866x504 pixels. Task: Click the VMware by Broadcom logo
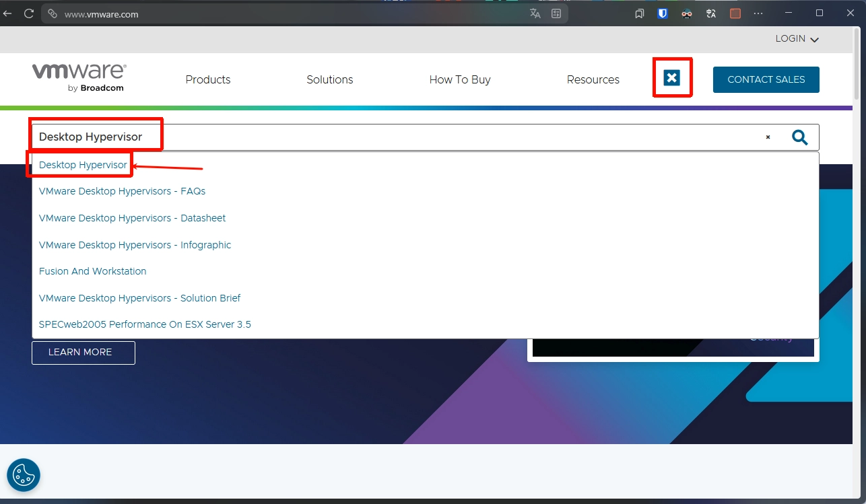click(79, 77)
